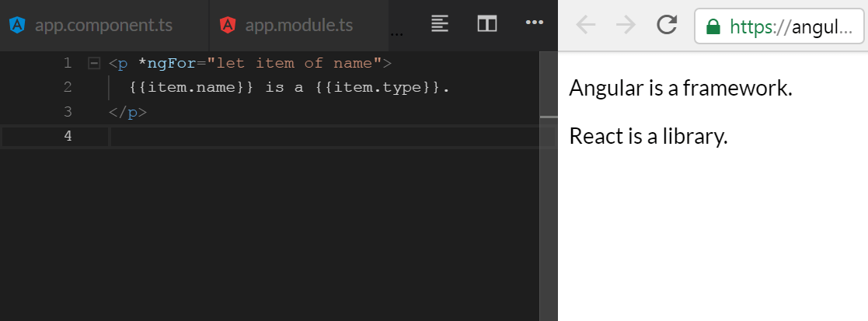Open the app.component.ts tab
The width and height of the screenshot is (868, 321).
(103, 26)
